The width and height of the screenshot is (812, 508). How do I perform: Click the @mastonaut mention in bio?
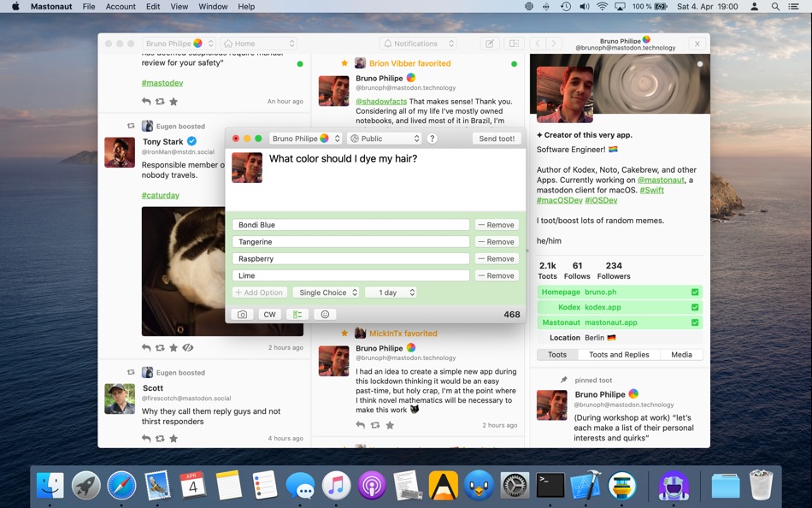coord(661,180)
